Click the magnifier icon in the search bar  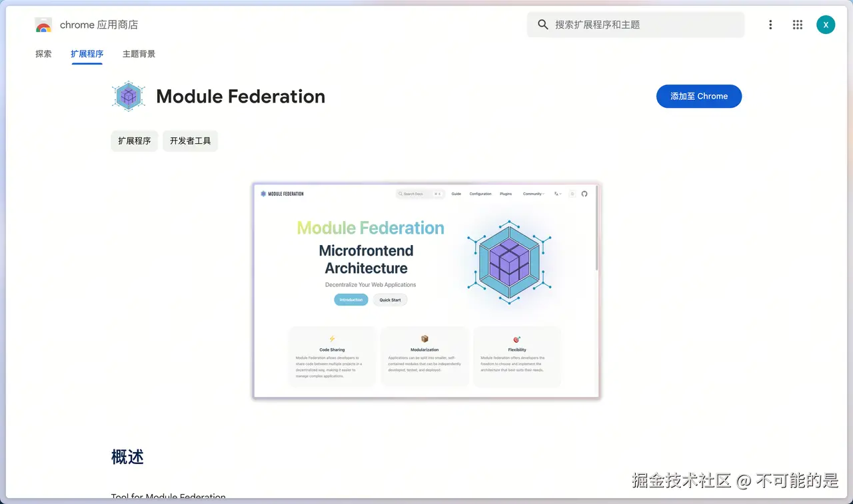tap(543, 25)
